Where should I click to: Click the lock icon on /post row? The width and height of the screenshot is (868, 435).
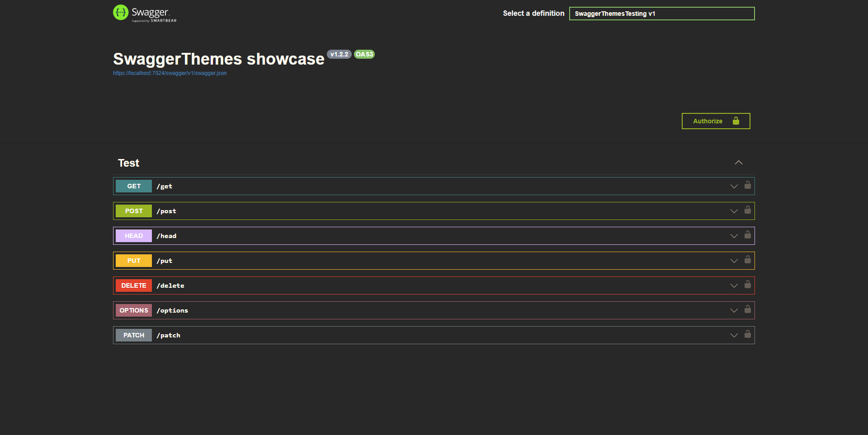click(748, 210)
